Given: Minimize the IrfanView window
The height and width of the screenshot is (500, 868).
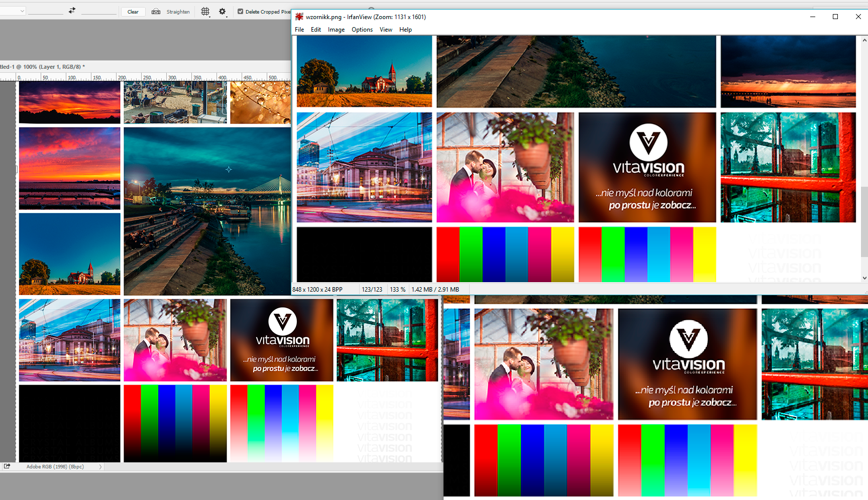Looking at the screenshot, I should (x=812, y=17).
